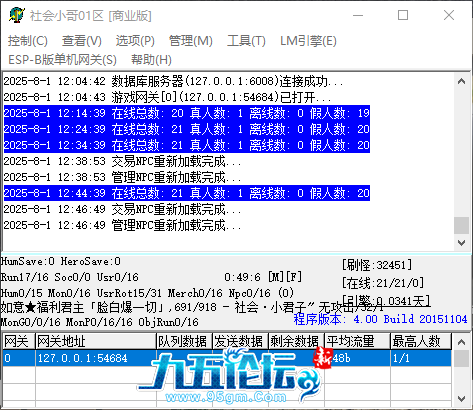Click the 刷怪:32451 status label
473x410 pixels.
click(x=377, y=265)
